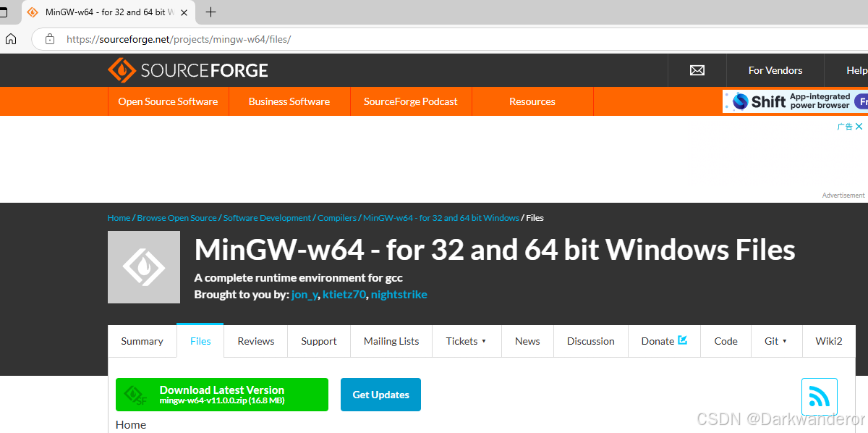Click the Shift browser advertisement banner
The image size is (868, 433).
pyautogui.click(x=795, y=101)
